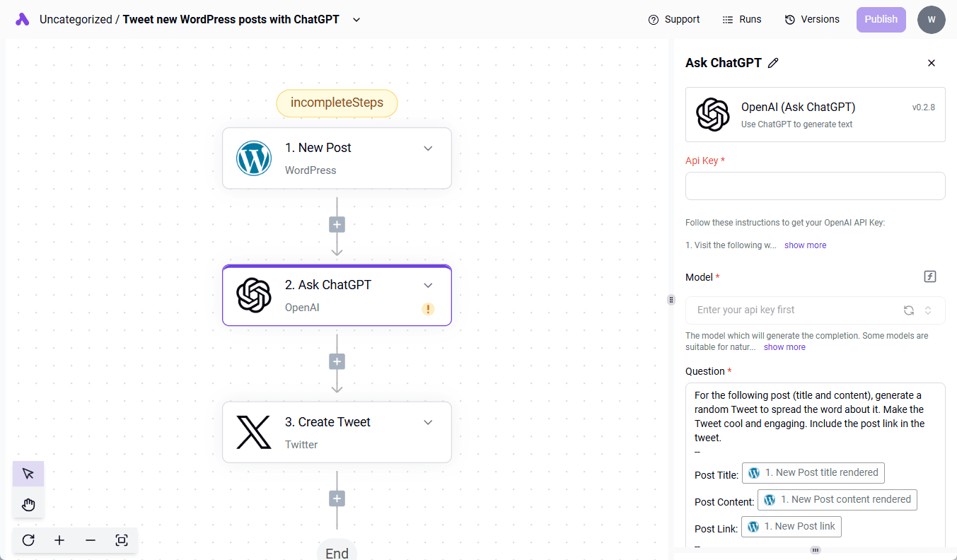The image size is (957, 560).
Task: Click the incompleteSteps warning badge
Action: pyautogui.click(x=337, y=103)
